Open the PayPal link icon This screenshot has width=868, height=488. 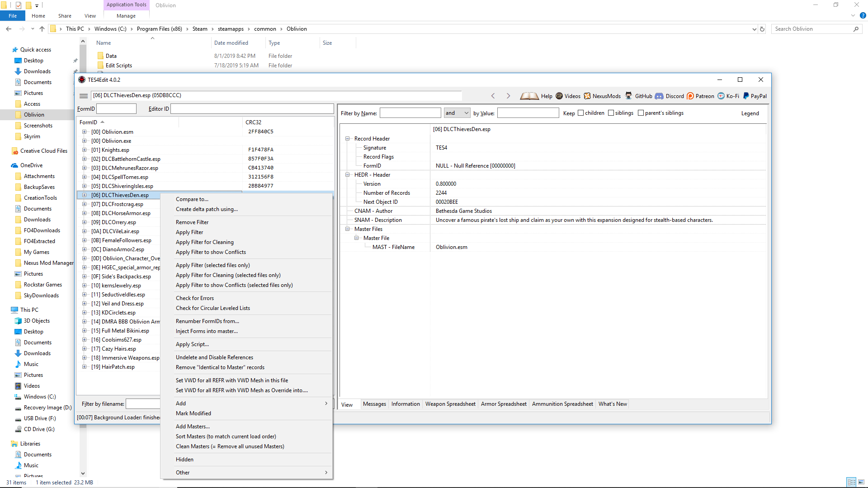pyautogui.click(x=746, y=96)
